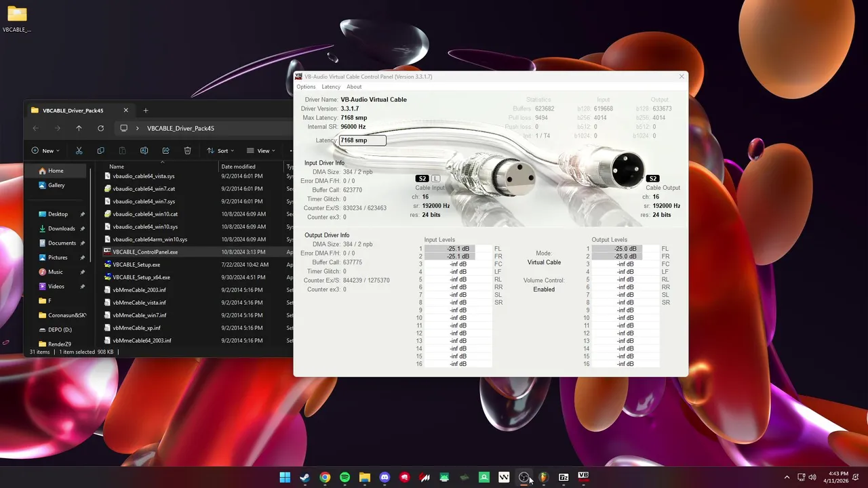Select file VBCABLE_Setup.exe

click(x=136, y=265)
